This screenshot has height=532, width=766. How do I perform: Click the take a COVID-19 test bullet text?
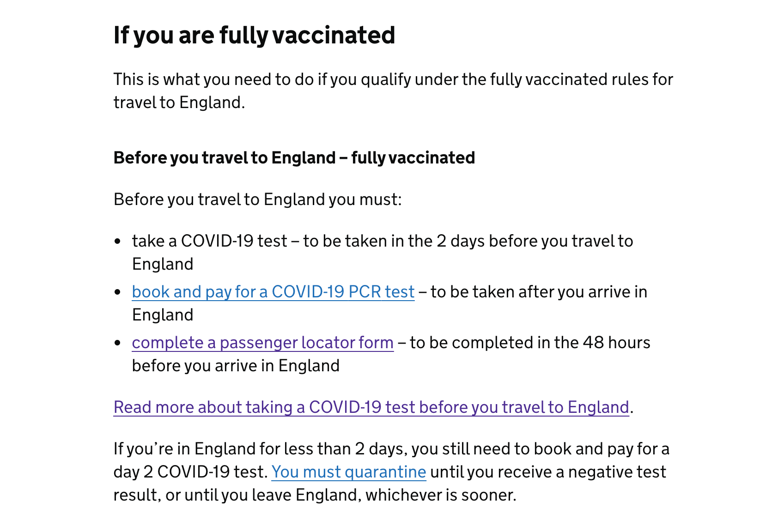pos(383,253)
